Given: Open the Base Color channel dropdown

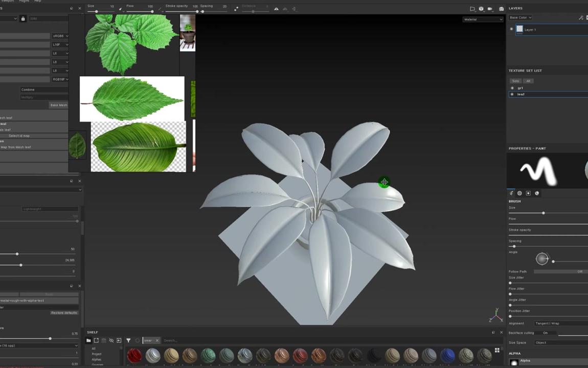Looking at the screenshot, I should (521, 17).
